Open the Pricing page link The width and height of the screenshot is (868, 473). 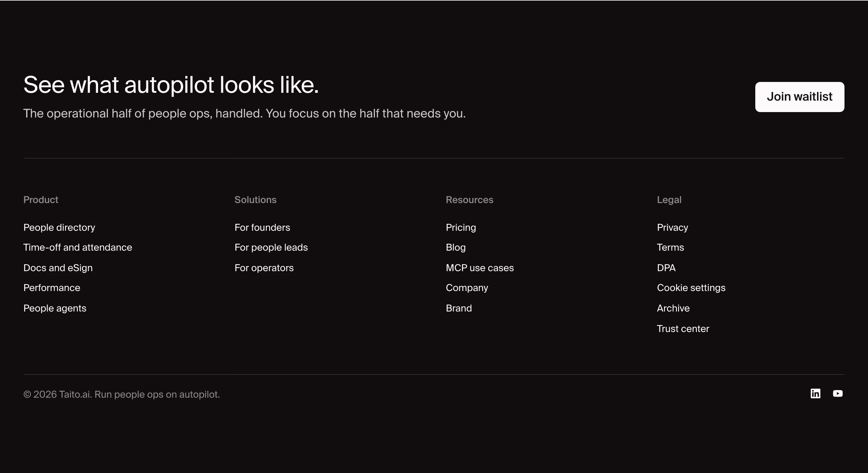(461, 227)
